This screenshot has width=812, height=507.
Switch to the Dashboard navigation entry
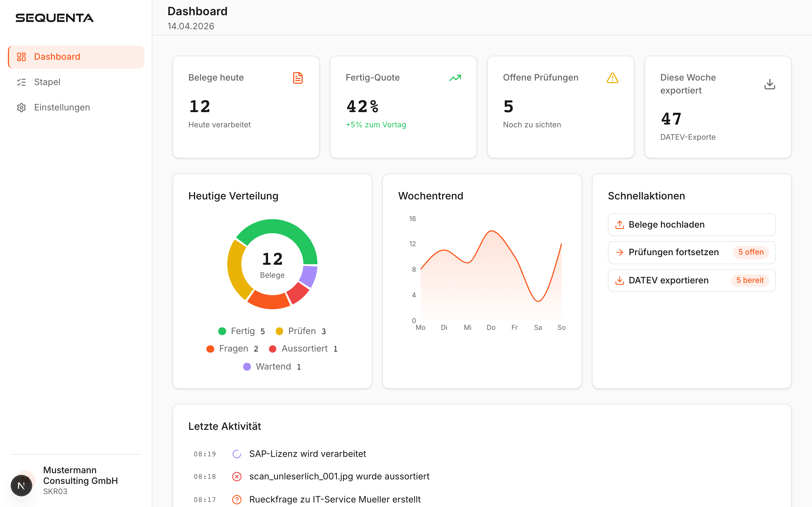click(57, 57)
